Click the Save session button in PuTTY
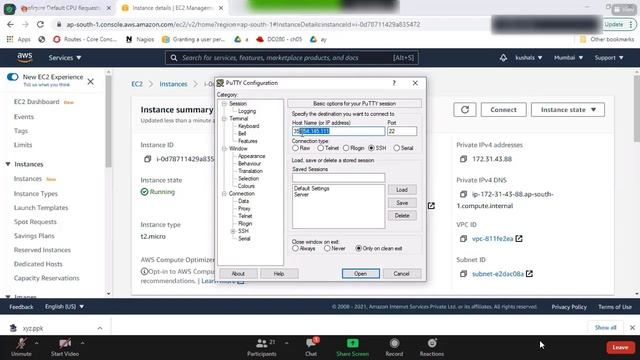The height and width of the screenshot is (360, 640). coord(402,203)
